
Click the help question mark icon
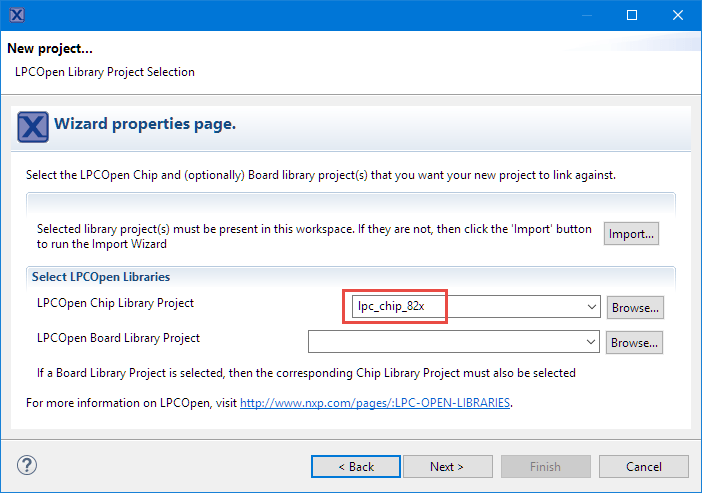(x=27, y=466)
